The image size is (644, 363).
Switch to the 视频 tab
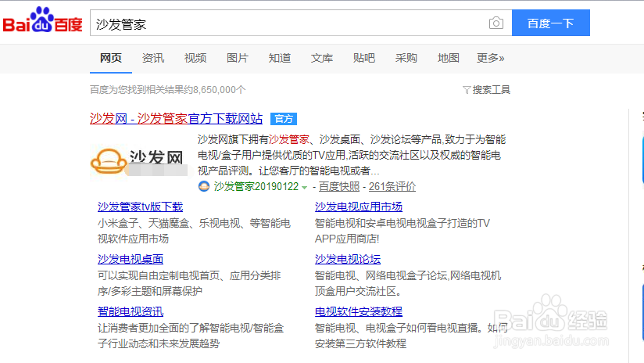pyautogui.click(x=195, y=58)
